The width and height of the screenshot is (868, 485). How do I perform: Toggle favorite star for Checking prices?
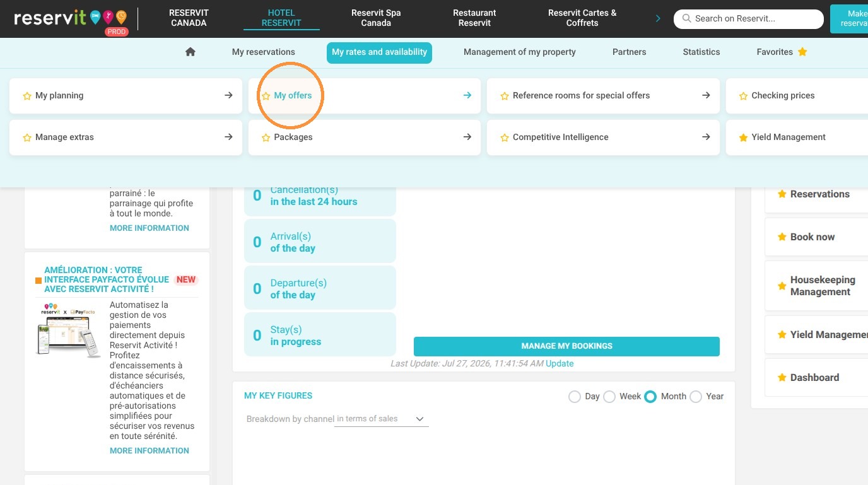point(743,96)
